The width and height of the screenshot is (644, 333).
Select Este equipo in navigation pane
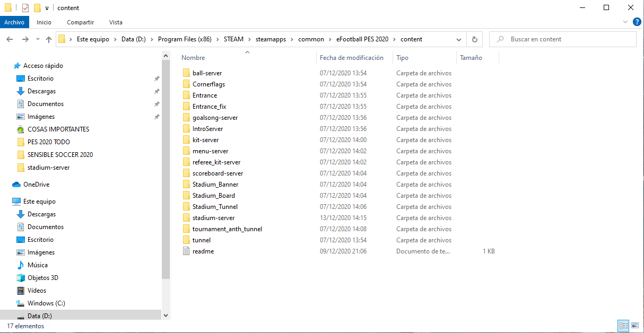coord(39,201)
